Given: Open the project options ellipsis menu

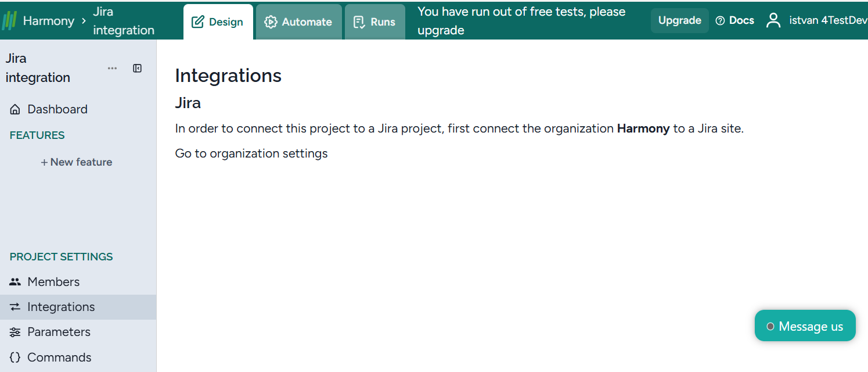Looking at the screenshot, I should point(112,69).
